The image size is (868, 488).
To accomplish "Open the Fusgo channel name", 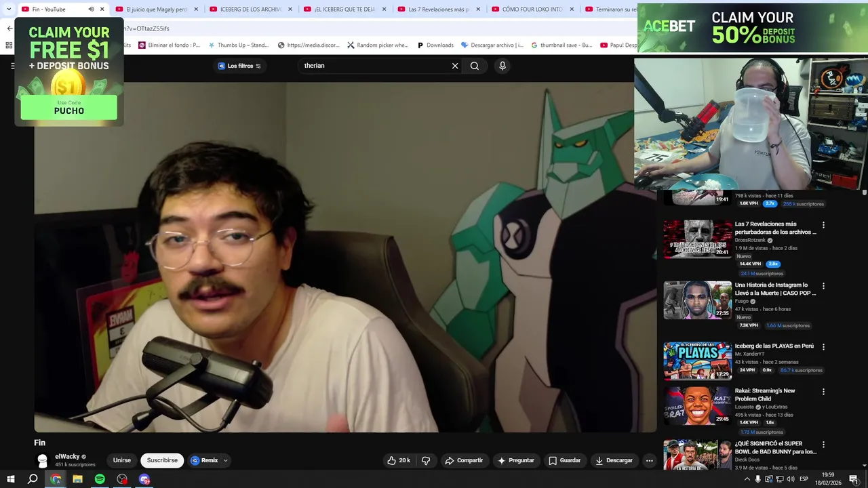I will tap(741, 301).
